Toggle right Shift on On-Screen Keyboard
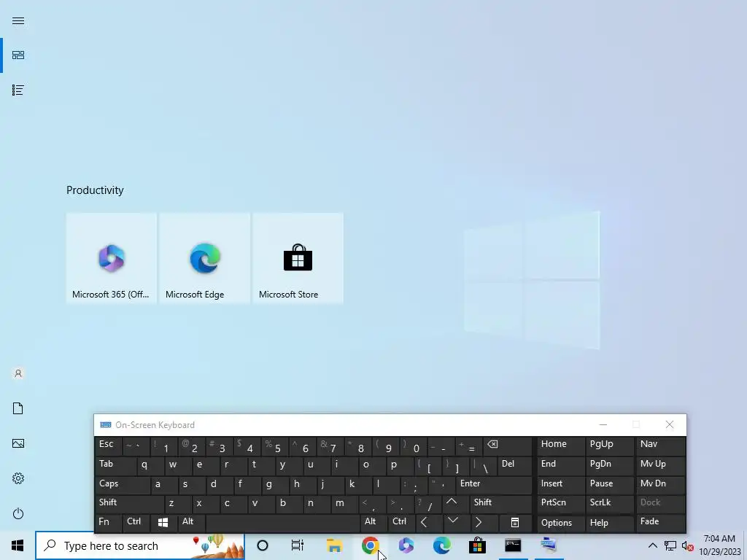Screen dimensions: 747x560 pos(500,504)
